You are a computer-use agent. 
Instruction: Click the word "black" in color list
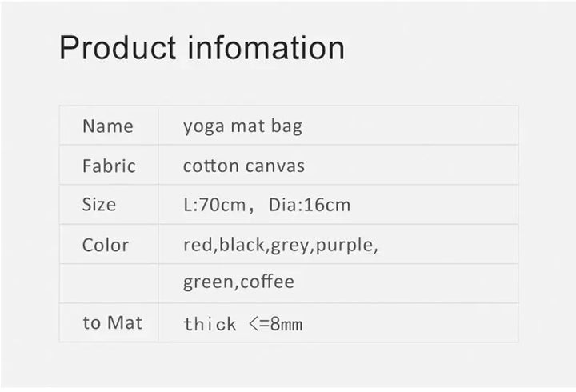[x=242, y=245]
